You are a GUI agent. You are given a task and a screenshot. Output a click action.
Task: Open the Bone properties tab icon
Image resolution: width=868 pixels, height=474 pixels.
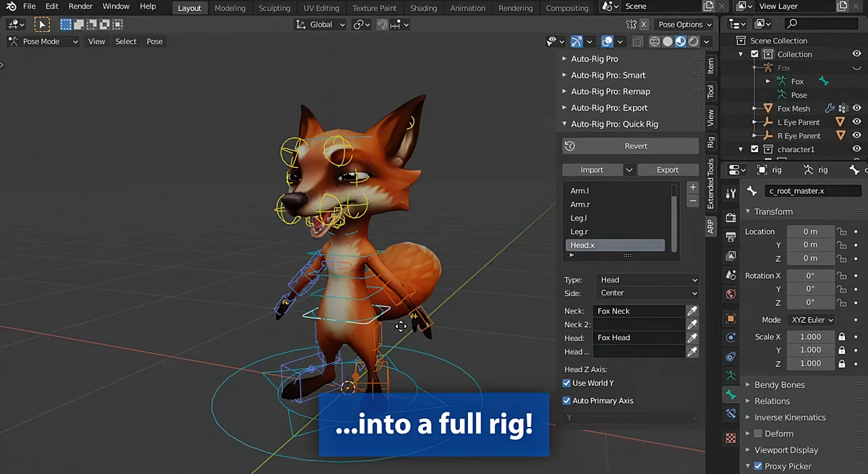tap(731, 395)
